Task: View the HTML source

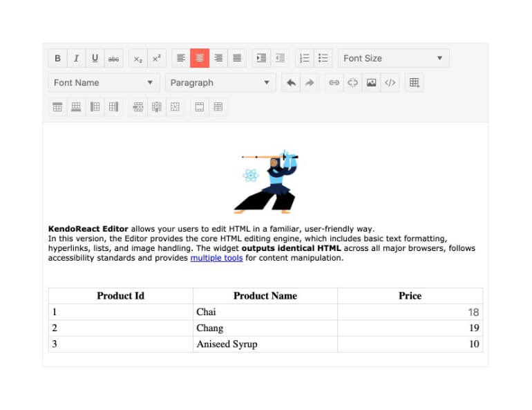Action: click(390, 83)
